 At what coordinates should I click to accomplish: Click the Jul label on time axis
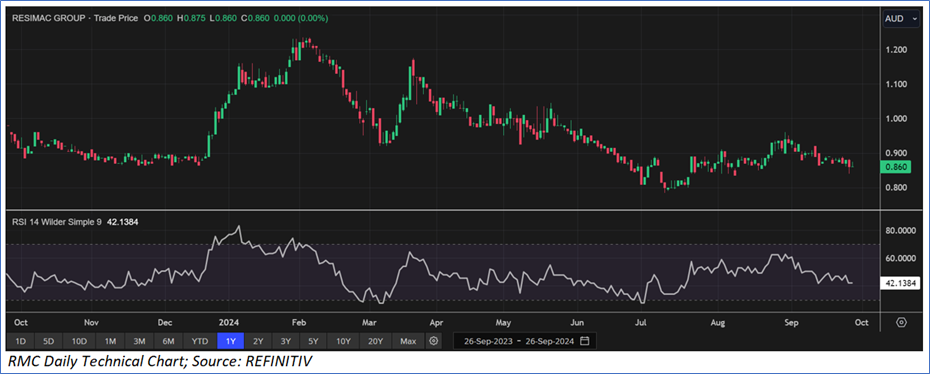[x=641, y=323]
